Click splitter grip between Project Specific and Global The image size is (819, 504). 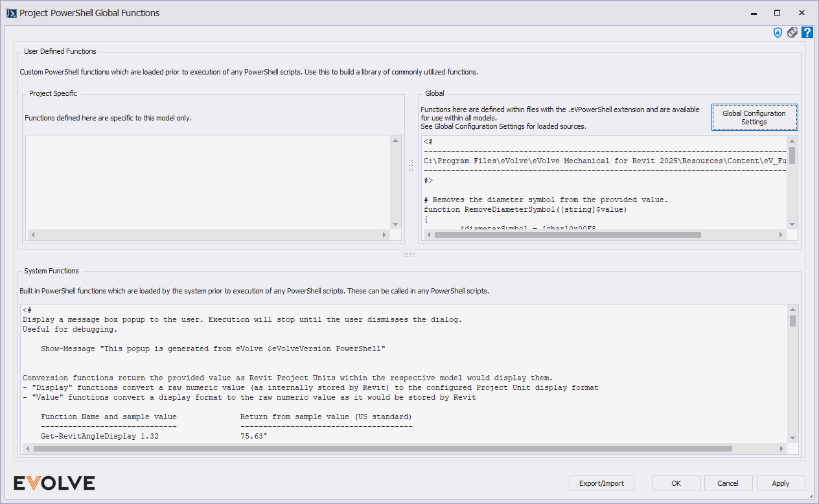tap(411, 166)
